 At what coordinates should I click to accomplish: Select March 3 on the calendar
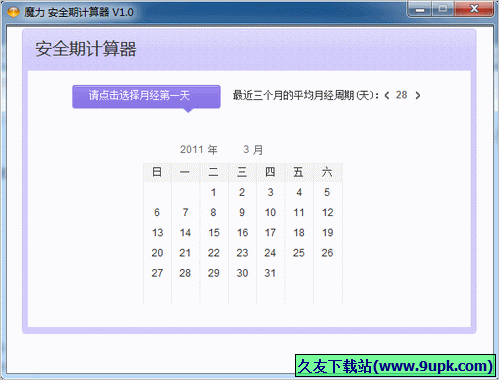pos(270,192)
